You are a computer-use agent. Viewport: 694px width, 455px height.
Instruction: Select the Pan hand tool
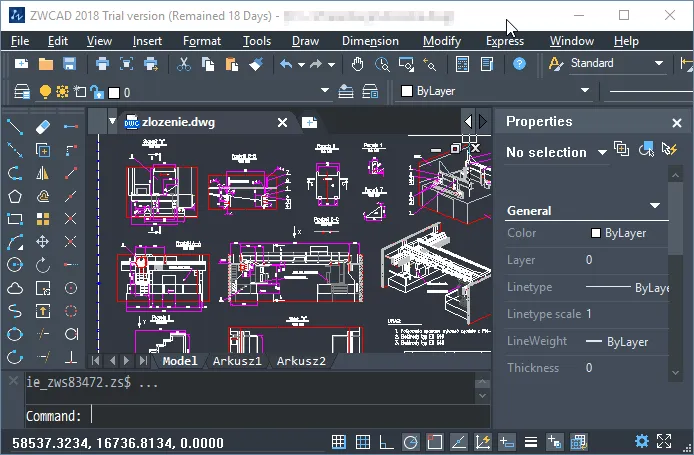[357, 64]
